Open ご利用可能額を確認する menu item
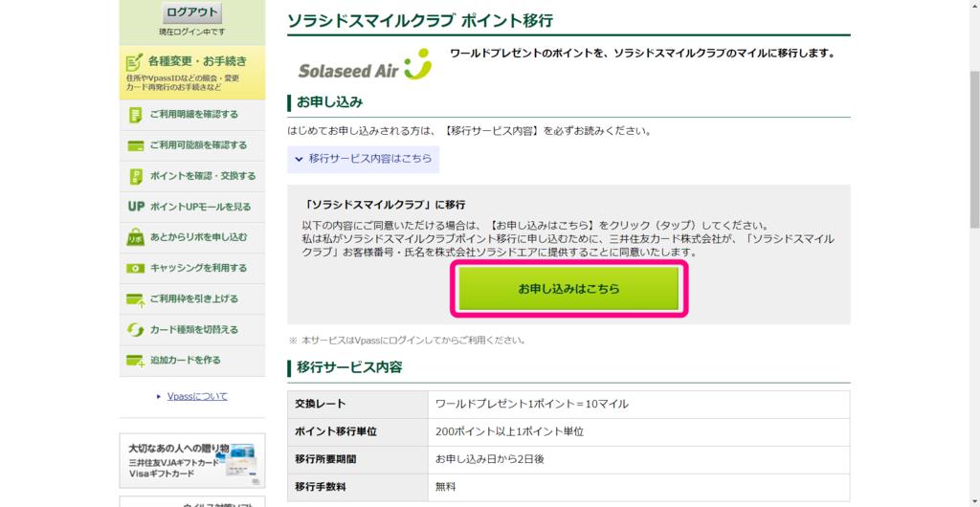Image resolution: width=980 pixels, height=507 pixels. pyautogui.click(x=191, y=146)
